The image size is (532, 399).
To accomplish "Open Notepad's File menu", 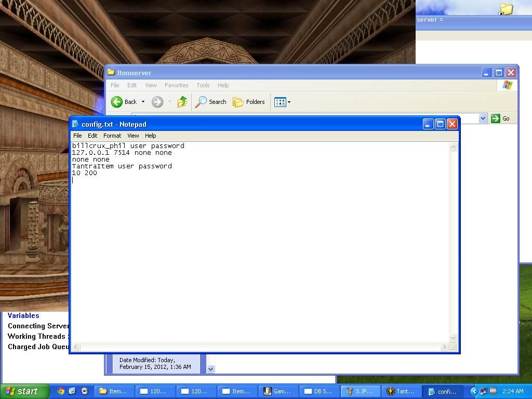I will tap(77, 136).
